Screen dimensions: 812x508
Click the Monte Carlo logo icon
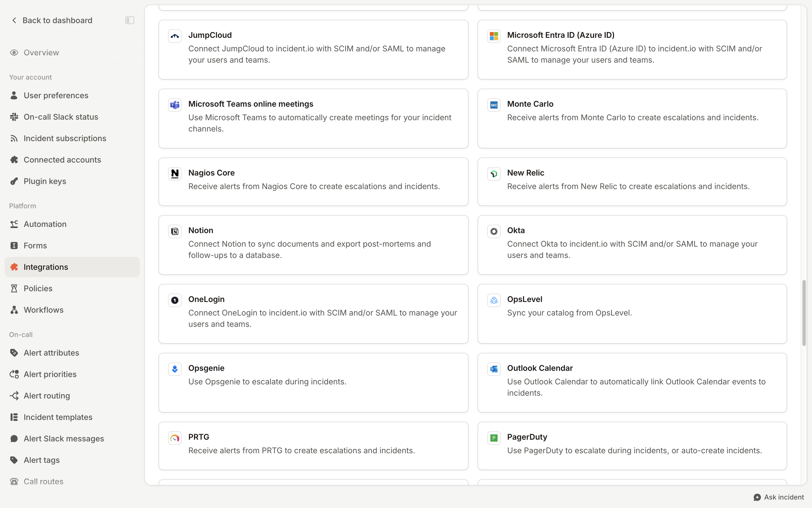[494, 105]
